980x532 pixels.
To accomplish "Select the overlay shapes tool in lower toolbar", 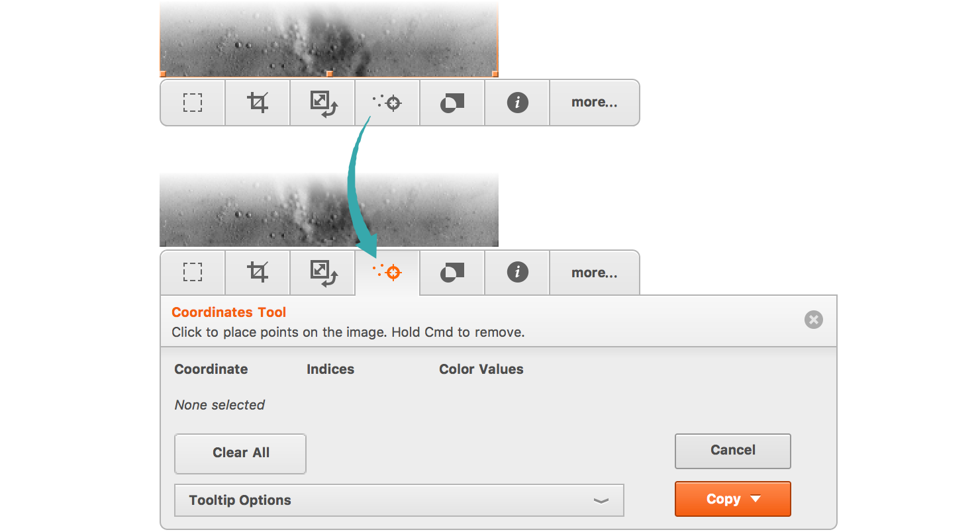I will [x=452, y=273].
